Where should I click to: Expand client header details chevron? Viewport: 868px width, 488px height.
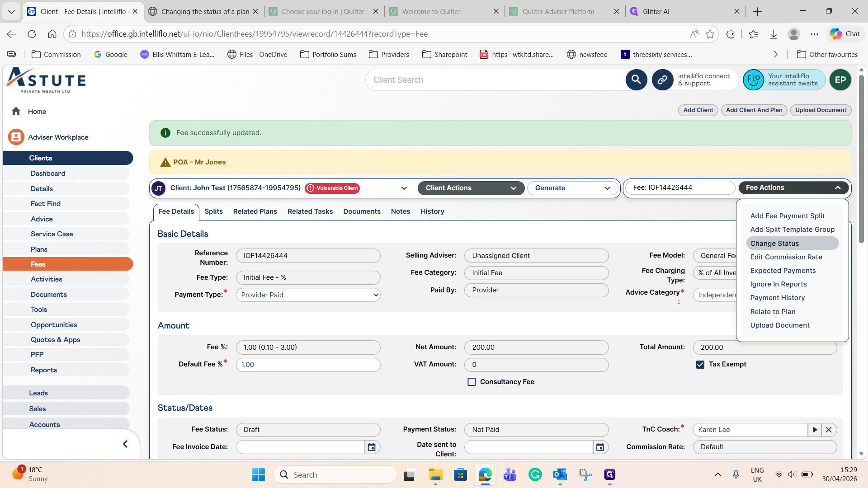click(404, 188)
